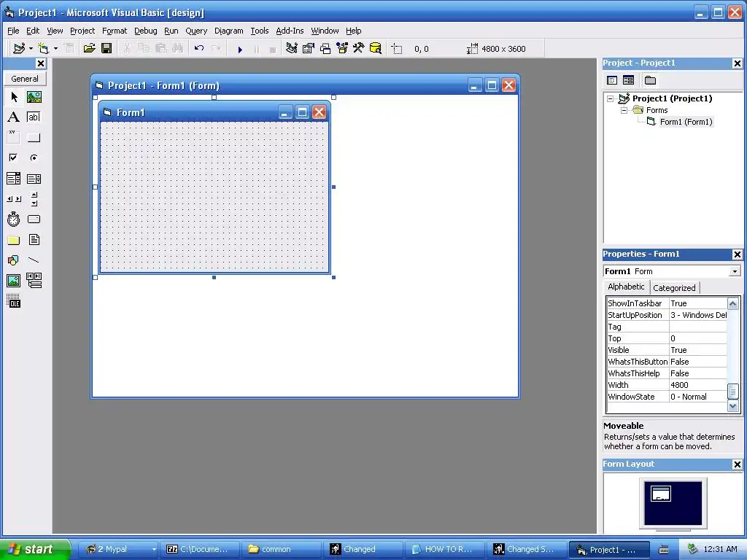The image size is (747, 560).
Task: Click the Width property value 4800
Action: click(x=698, y=385)
